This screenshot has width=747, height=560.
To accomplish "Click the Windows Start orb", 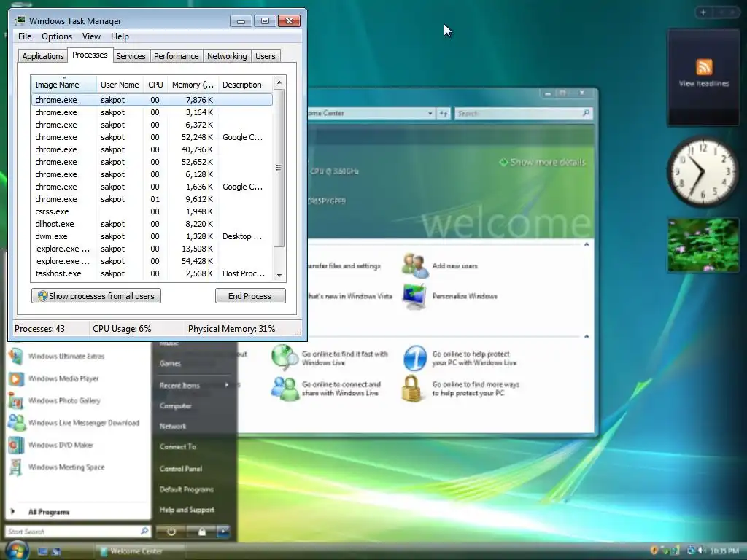I will coord(18,550).
